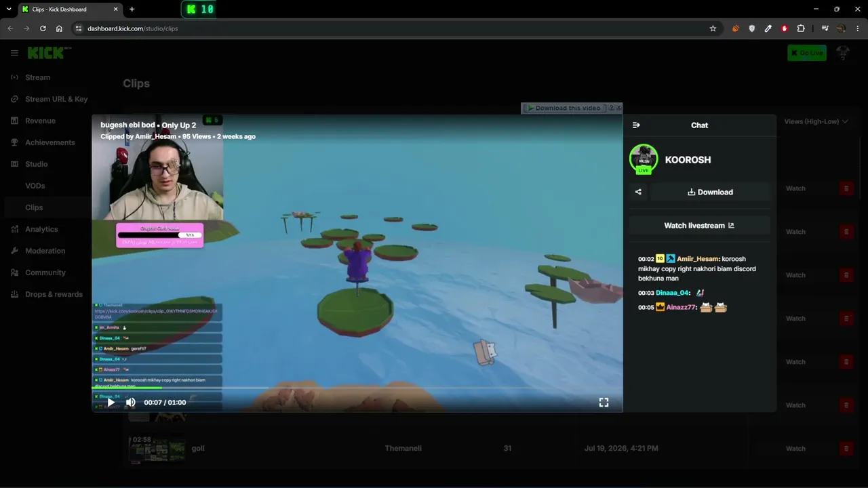Mute the clip audio
868x488 pixels.
coord(131,403)
